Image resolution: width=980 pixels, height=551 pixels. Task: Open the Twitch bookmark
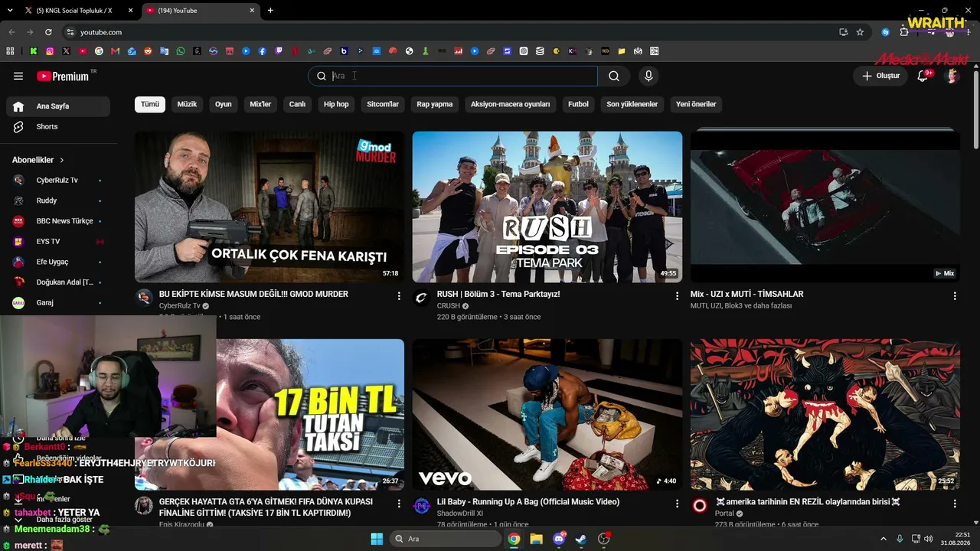pyautogui.click(x=279, y=51)
